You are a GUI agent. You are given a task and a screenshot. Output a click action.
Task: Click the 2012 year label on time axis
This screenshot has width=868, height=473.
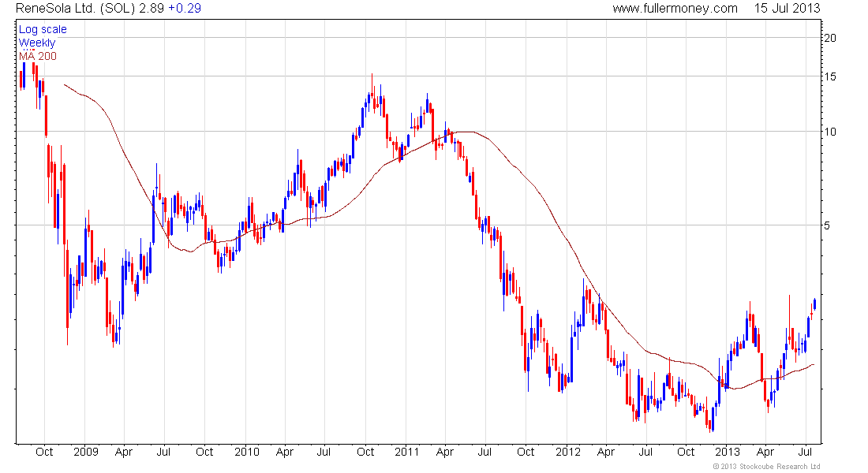click(568, 452)
